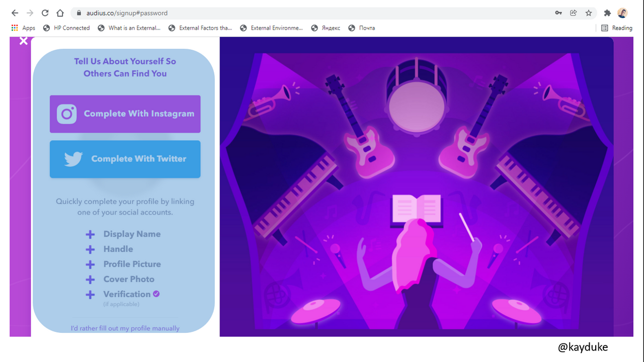Click Complete With Twitter button
This screenshot has width=644, height=362.
pos(125,159)
